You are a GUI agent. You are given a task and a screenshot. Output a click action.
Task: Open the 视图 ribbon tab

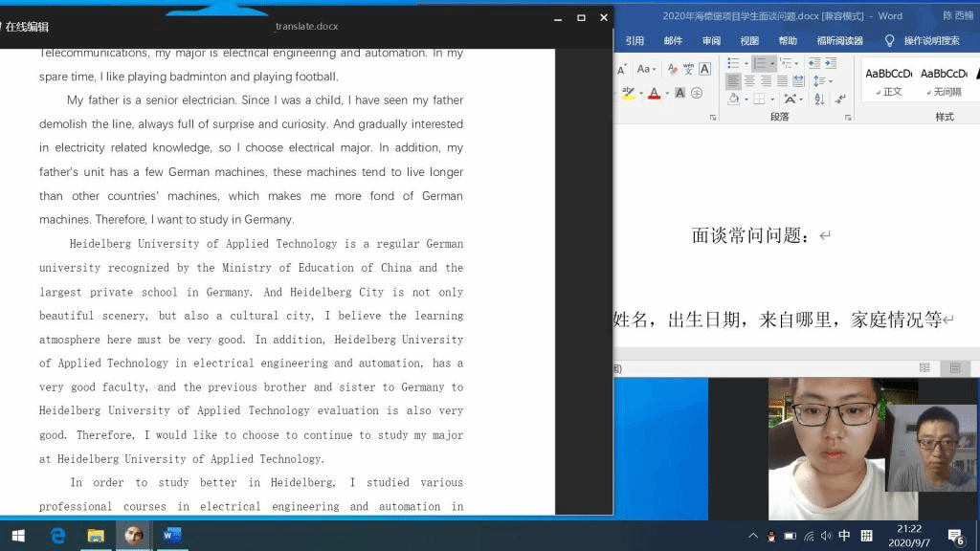[x=749, y=41]
